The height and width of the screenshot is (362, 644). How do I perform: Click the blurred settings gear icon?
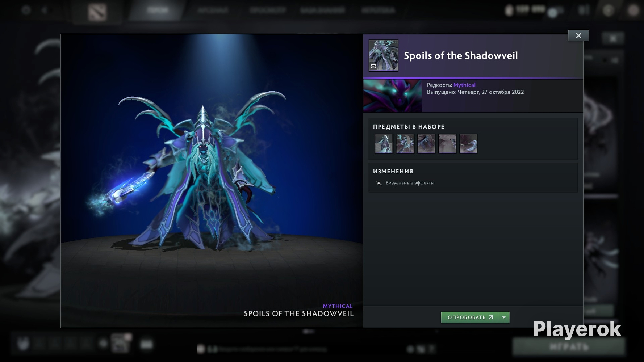26,10
